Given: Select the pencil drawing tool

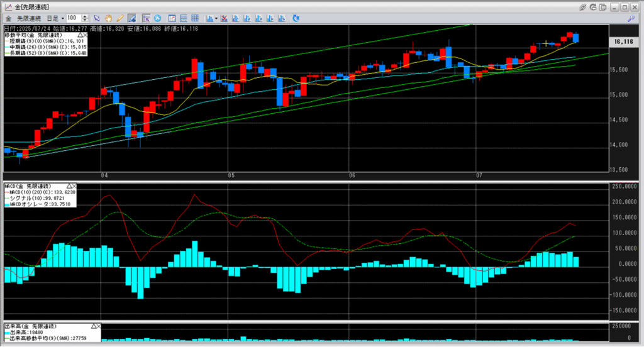Looking at the screenshot, I should (x=119, y=18).
